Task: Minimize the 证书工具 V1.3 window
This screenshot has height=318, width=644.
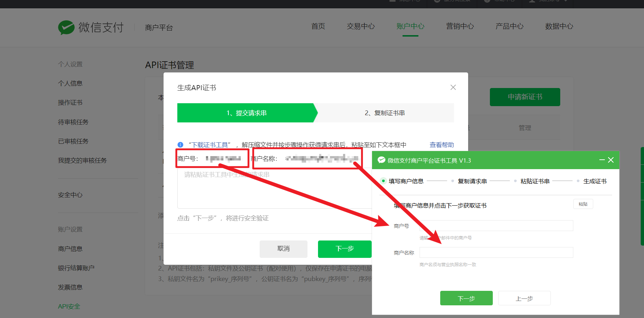Action: click(x=602, y=160)
